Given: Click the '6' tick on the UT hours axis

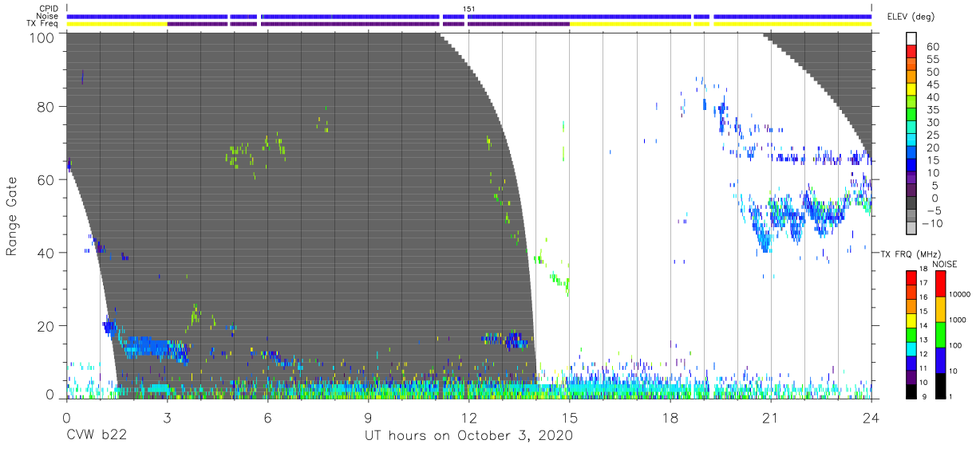Looking at the screenshot, I should [267, 417].
